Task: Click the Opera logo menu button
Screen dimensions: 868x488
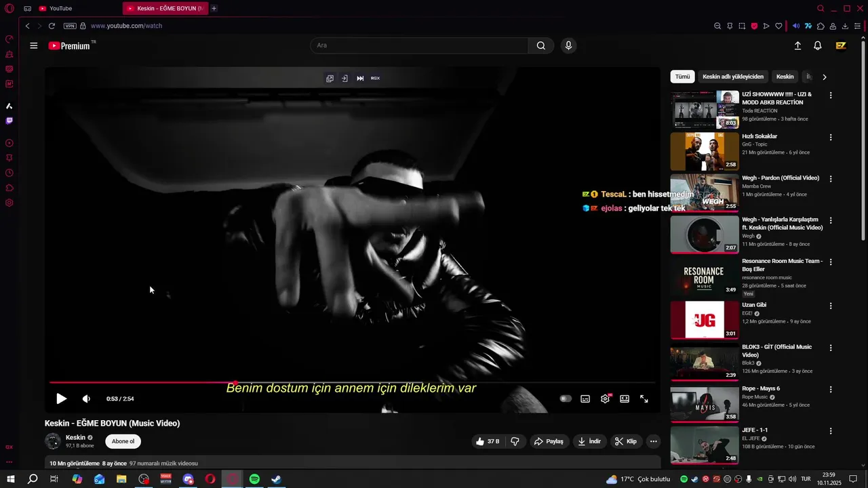Action: 9,8
